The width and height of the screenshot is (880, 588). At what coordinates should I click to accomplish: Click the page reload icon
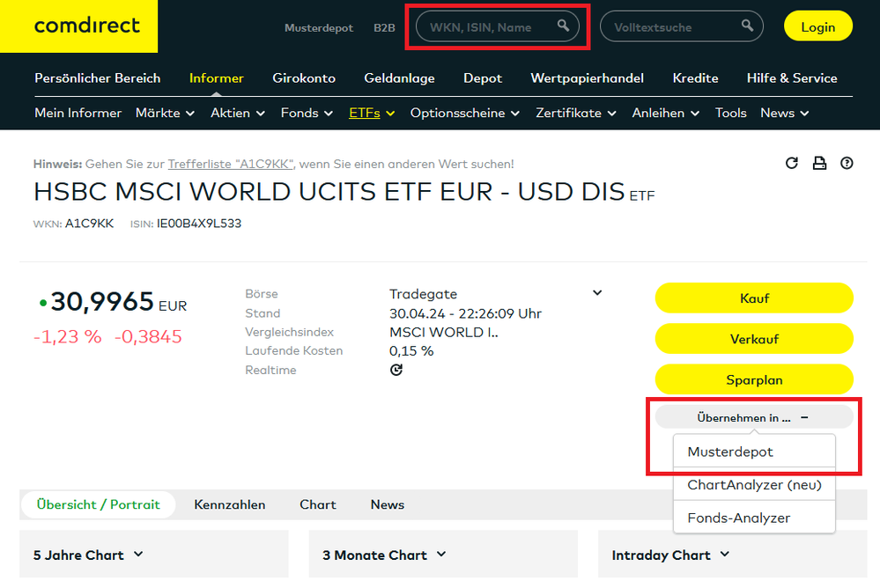pos(792,163)
